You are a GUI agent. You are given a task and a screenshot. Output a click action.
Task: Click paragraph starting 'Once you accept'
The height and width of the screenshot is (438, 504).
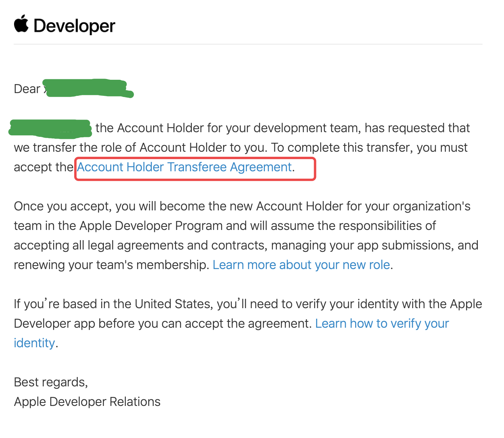(x=246, y=235)
